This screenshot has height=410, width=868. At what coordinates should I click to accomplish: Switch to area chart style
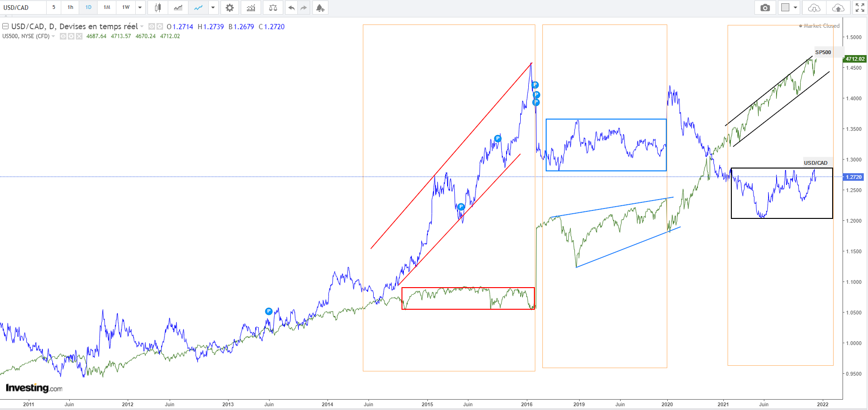(178, 8)
